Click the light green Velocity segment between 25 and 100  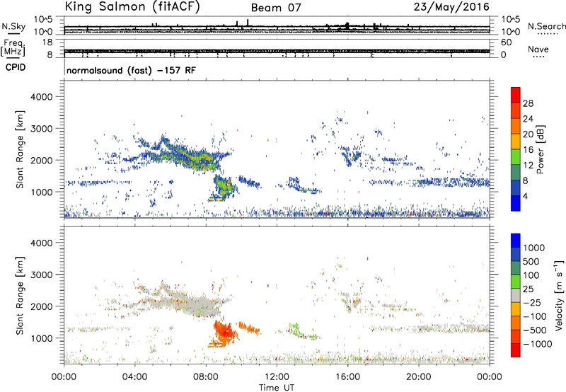[516, 282]
